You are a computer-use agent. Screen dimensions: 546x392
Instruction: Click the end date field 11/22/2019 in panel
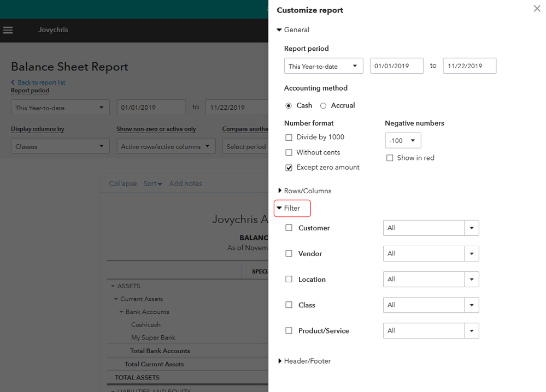pyautogui.click(x=469, y=66)
